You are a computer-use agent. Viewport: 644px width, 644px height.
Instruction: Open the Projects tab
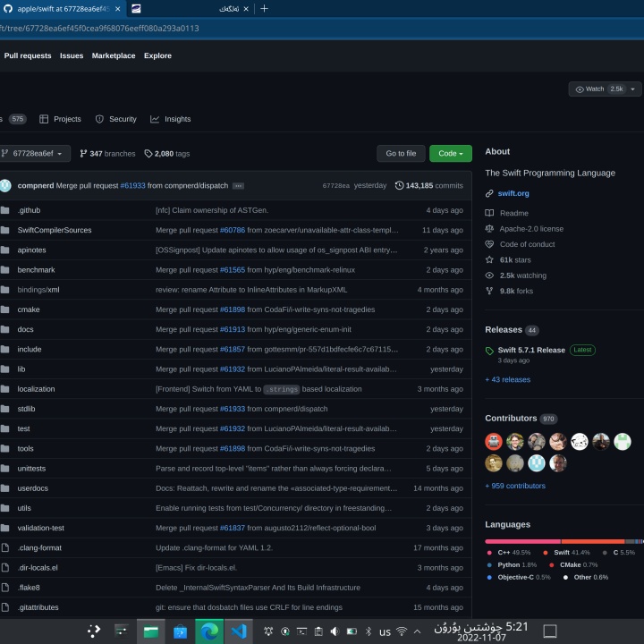[60, 119]
